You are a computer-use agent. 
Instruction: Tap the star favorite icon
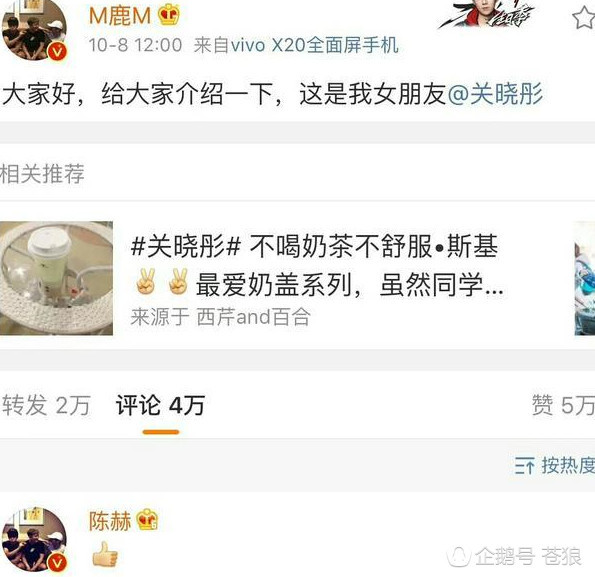coord(584,17)
